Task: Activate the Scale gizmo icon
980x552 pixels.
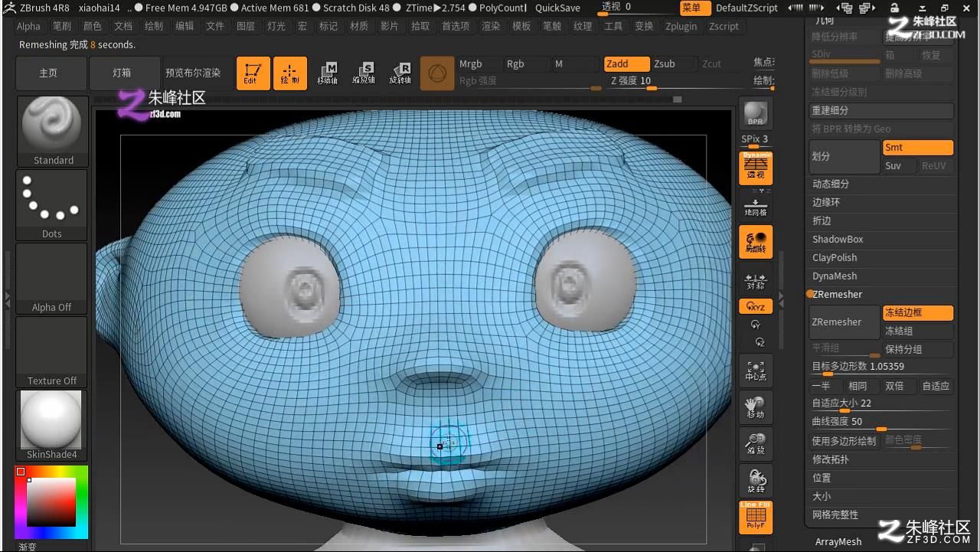Action: [x=364, y=73]
